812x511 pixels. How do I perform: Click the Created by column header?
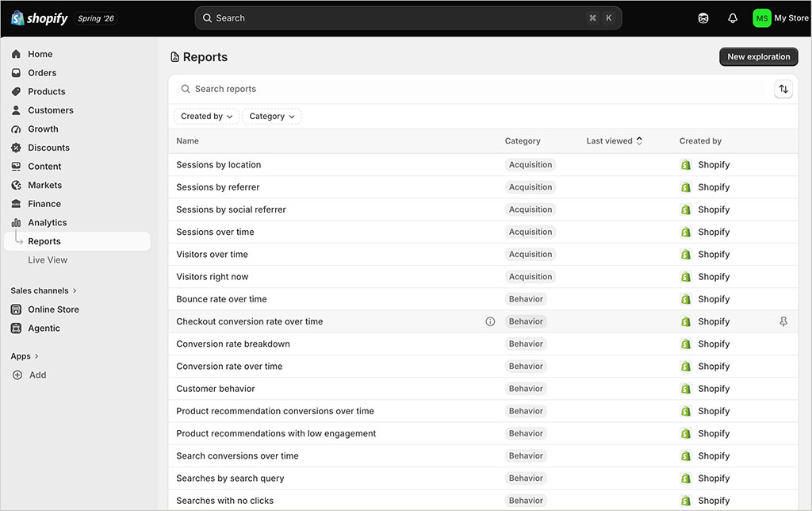[700, 141]
